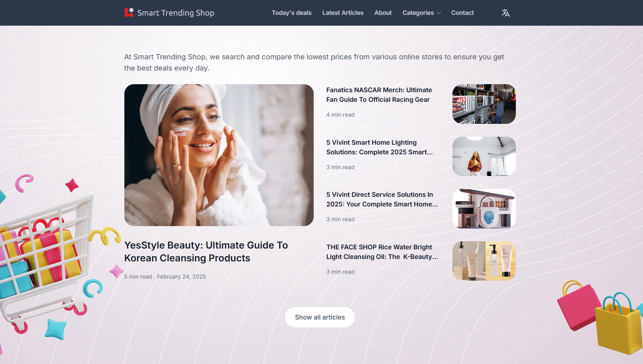The image size is (643, 364).
Task: Open the YesStyle Beauty Korean Cleansing article title
Action: pyautogui.click(x=206, y=251)
